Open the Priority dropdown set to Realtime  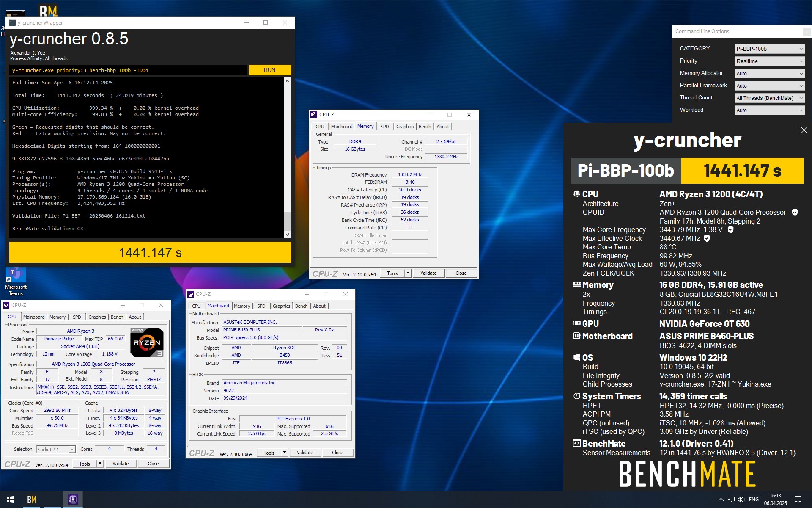770,61
